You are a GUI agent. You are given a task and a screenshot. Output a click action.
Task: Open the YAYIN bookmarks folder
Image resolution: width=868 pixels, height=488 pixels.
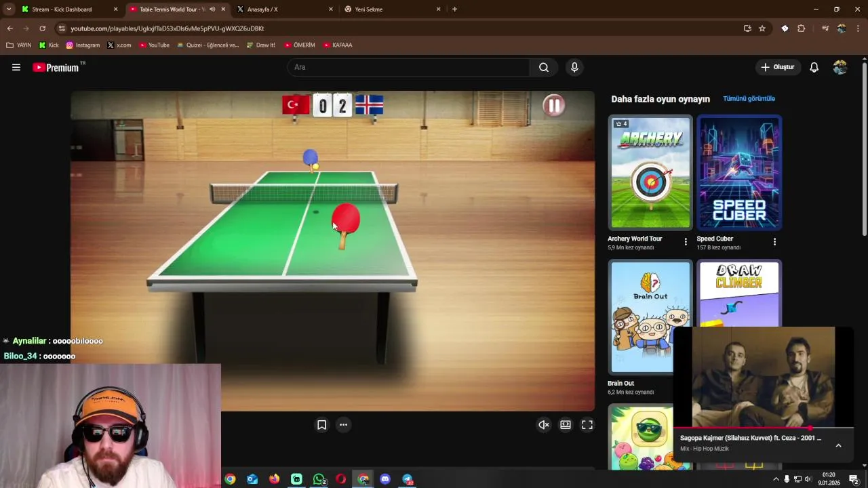coord(19,45)
